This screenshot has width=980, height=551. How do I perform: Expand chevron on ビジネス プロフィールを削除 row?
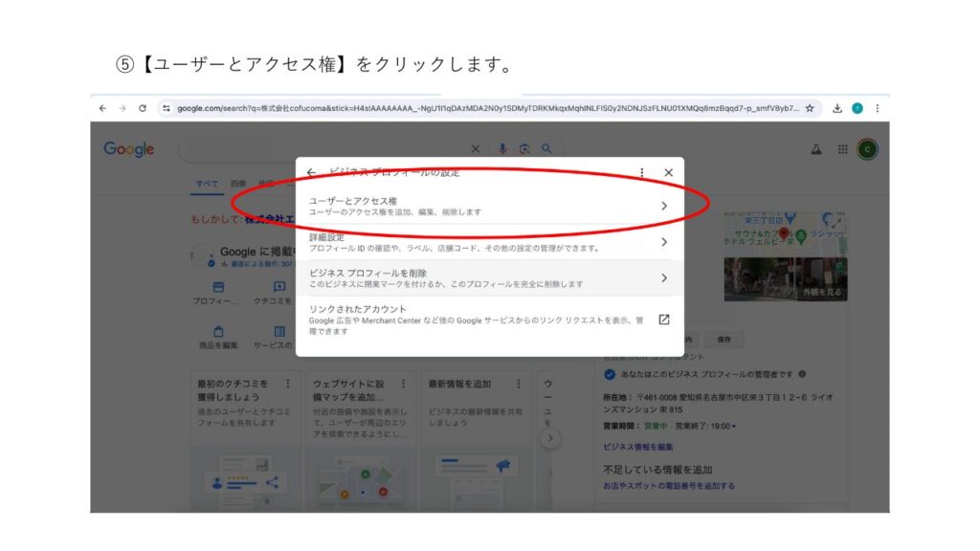click(664, 278)
